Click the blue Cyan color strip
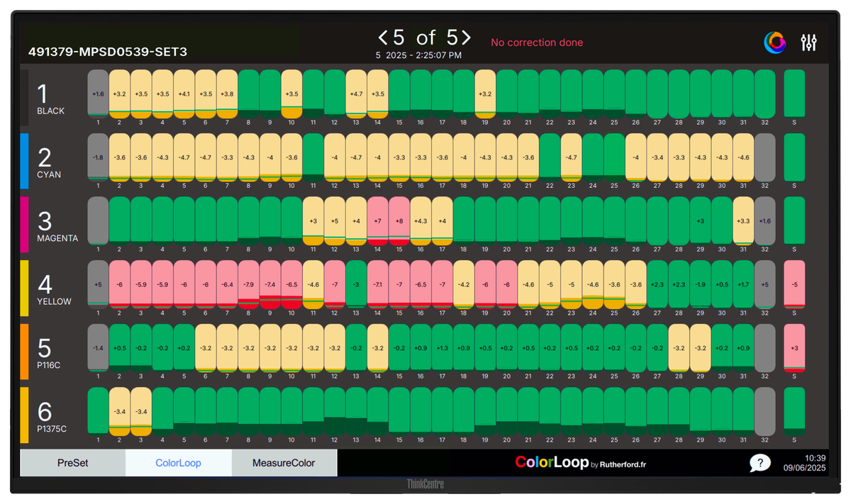Image resolution: width=851 pixels, height=504 pixels. 24,162
